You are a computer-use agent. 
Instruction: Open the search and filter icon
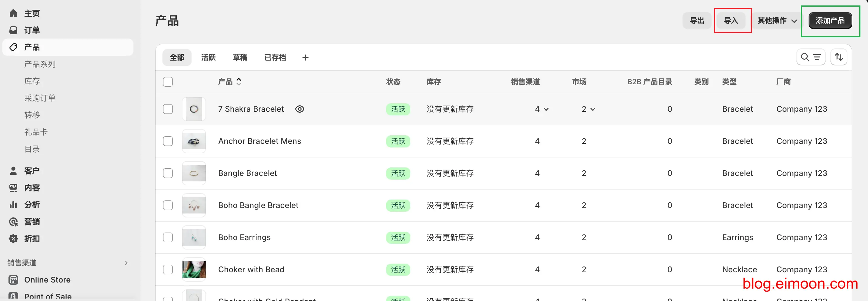810,57
